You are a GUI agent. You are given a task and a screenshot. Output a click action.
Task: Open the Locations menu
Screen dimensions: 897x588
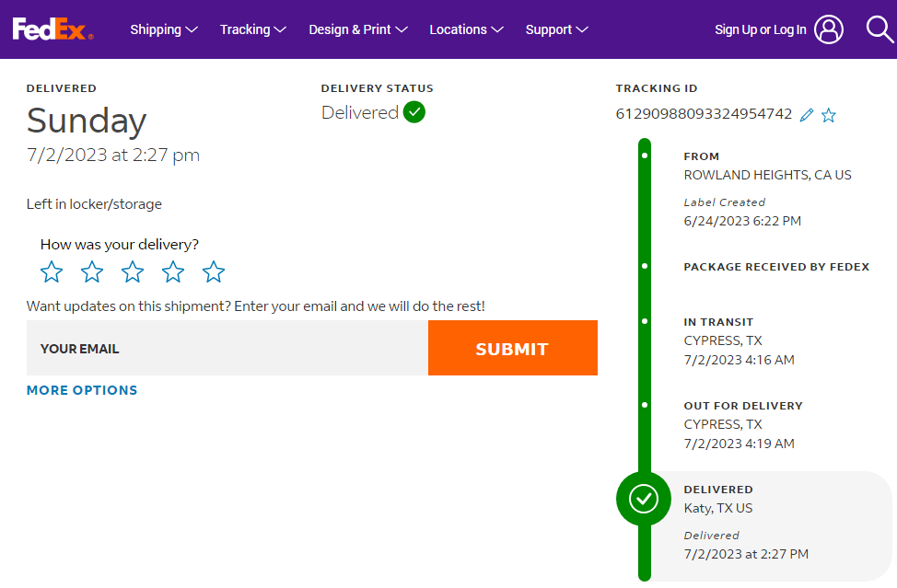tap(466, 29)
